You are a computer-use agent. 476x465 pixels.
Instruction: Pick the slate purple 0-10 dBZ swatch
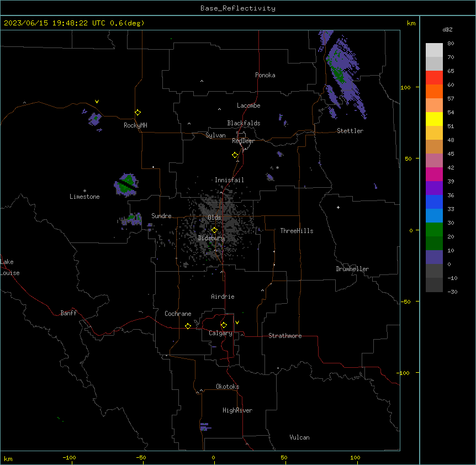pos(434,257)
